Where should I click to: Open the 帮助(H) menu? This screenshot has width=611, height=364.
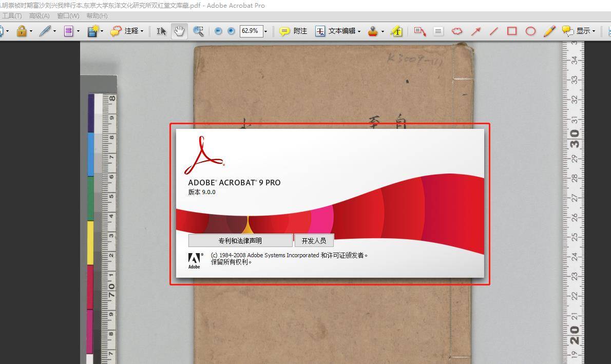click(97, 15)
